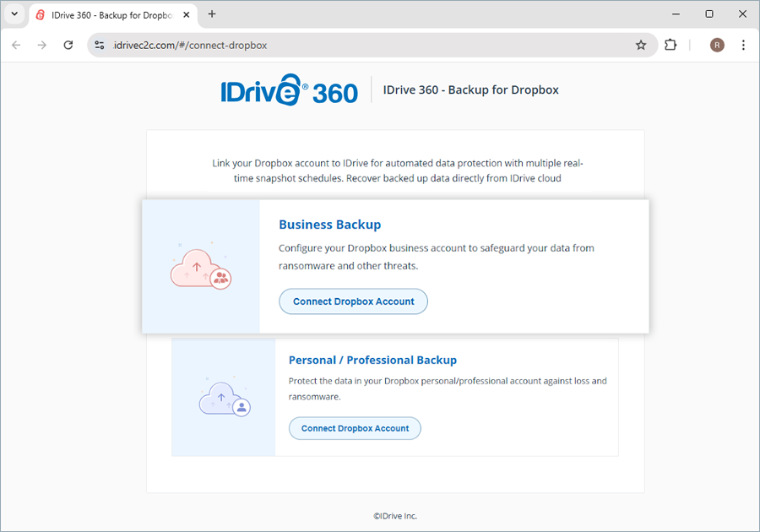
Task: Open a new browser tab
Action: tap(212, 14)
